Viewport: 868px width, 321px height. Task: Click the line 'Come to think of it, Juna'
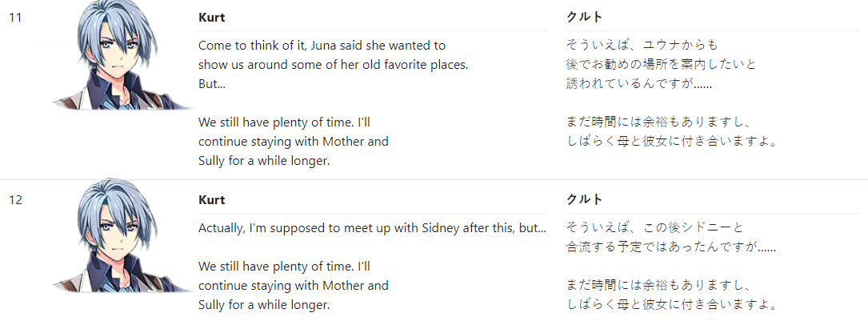322,46
